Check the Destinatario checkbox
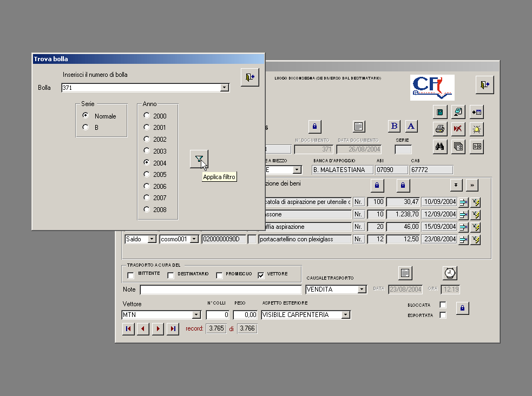Image resolution: width=532 pixels, height=396 pixels. (x=170, y=275)
